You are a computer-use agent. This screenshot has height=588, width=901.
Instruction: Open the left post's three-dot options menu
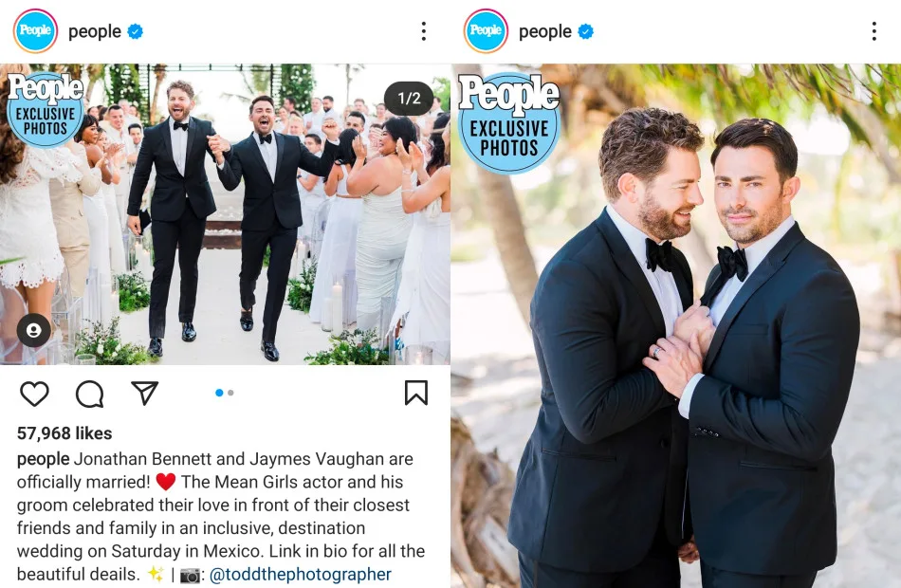(424, 31)
